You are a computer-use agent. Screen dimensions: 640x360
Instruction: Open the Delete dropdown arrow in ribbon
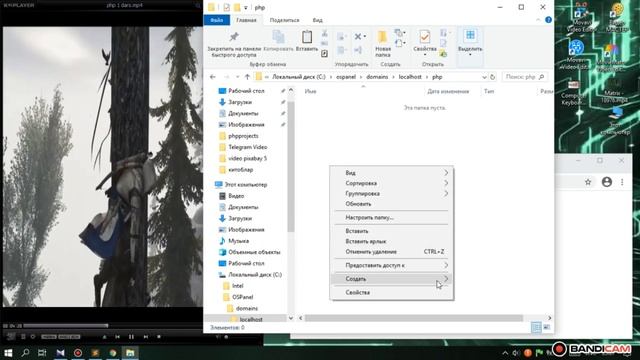(365, 36)
